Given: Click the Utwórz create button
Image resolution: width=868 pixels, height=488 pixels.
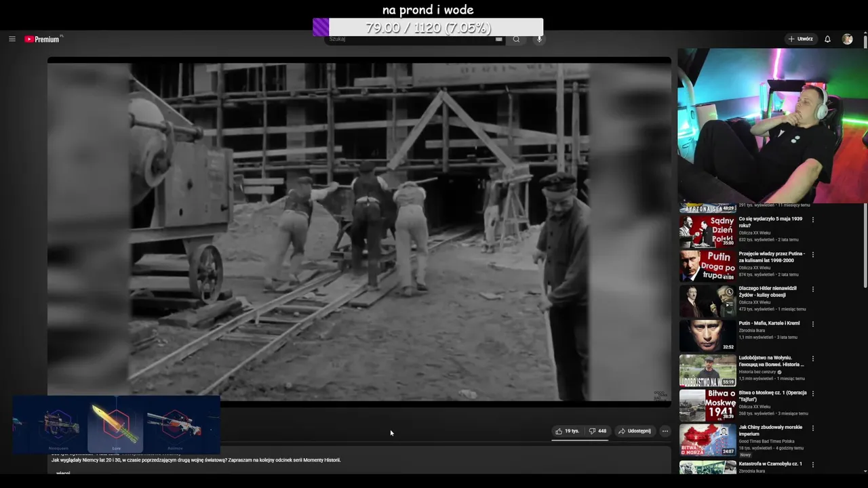Looking at the screenshot, I should 800,39.
